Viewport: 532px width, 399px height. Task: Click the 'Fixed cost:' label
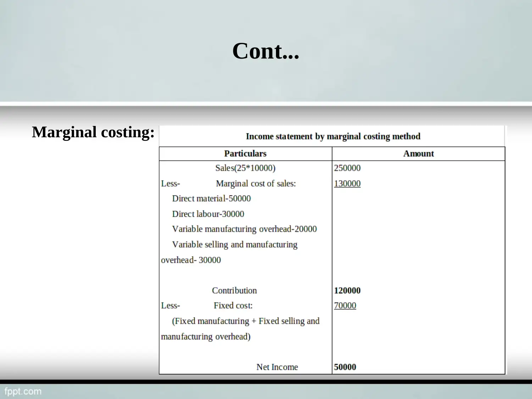point(233,305)
